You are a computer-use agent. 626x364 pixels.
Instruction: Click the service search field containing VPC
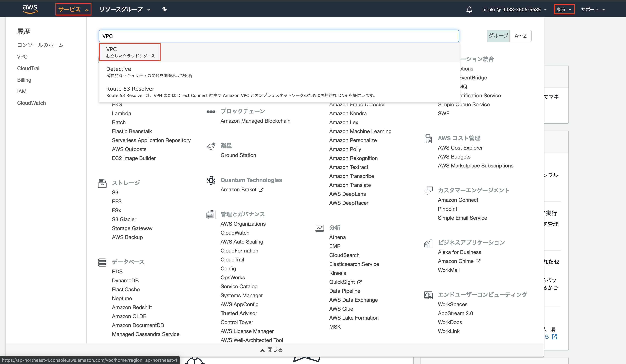(279, 36)
